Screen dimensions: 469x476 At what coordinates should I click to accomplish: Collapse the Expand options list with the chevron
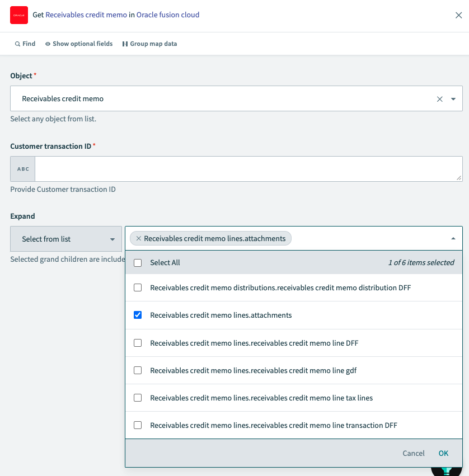[x=453, y=238]
